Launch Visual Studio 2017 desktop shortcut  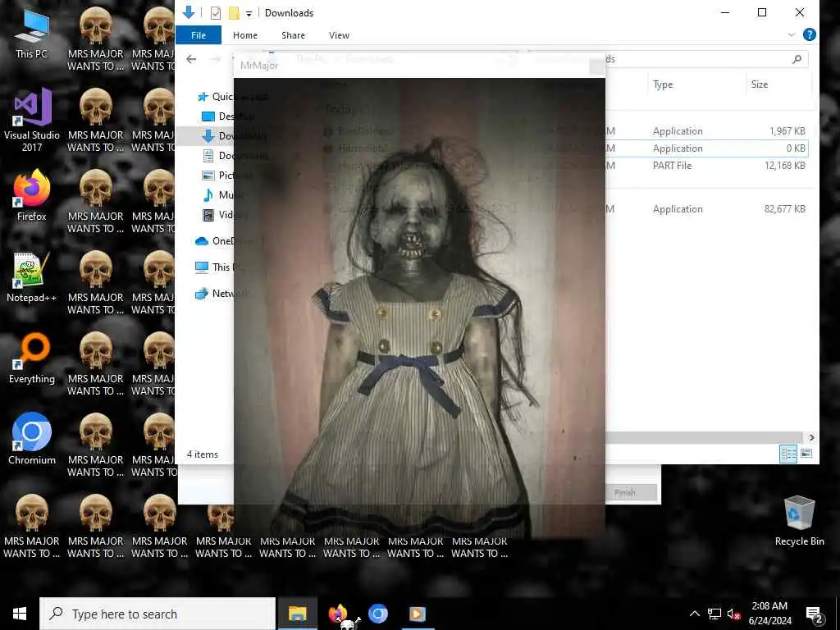point(32,120)
